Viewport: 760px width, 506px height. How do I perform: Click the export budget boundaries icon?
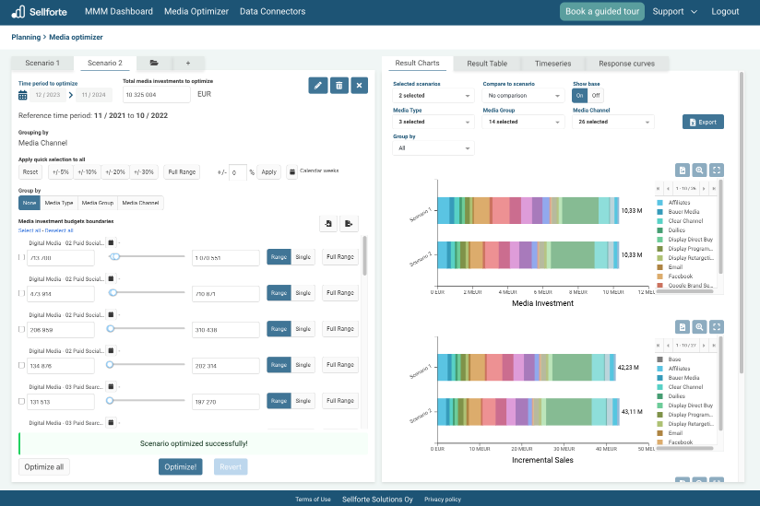click(x=349, y=223)
